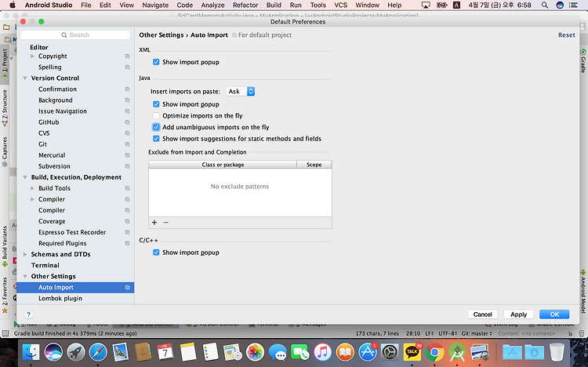Open the Build Variants tool window
This screenshot has height=367, width=588.
5,245
